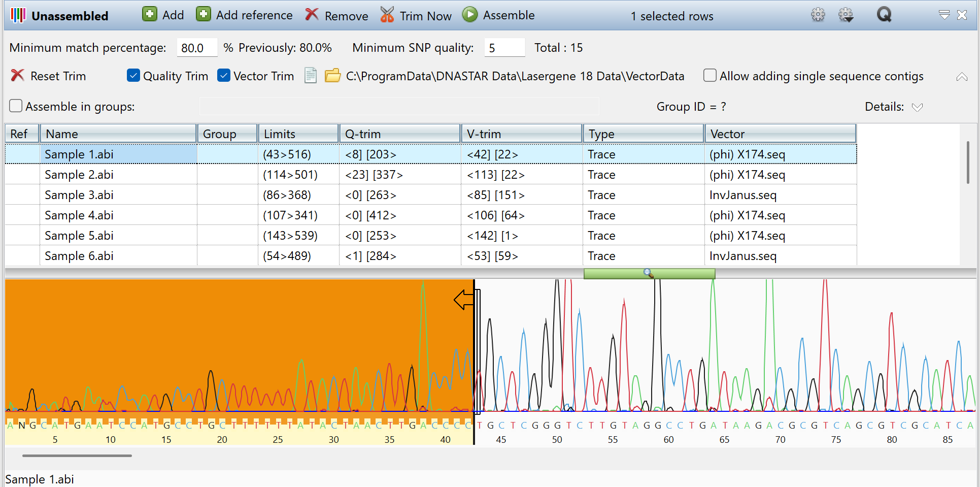This screenshot has width=980, height=487.
Task: Click the Minimum match percentage input field
Action: tap(197, 47)
